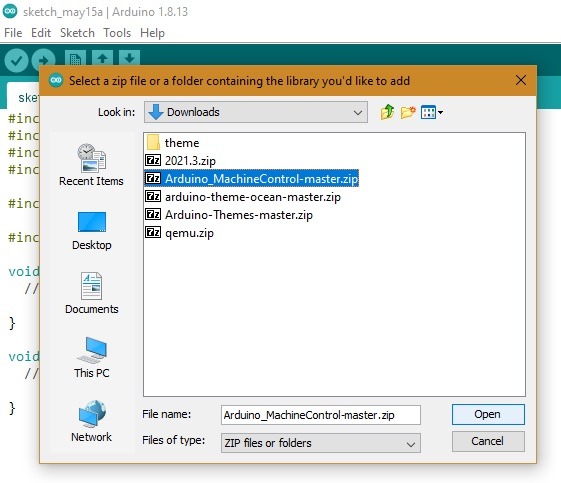Click the Save sketch down-arrow icon
This screenshot has height=483, width=561.
click(x=129, y=58)
